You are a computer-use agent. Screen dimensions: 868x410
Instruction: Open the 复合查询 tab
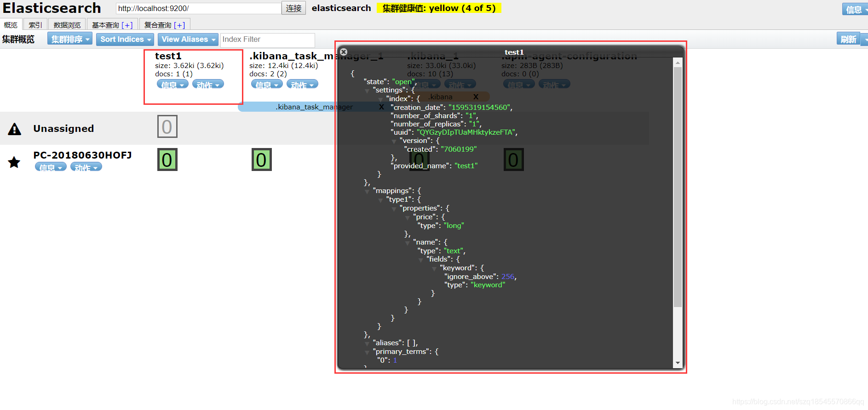[158, 25]
